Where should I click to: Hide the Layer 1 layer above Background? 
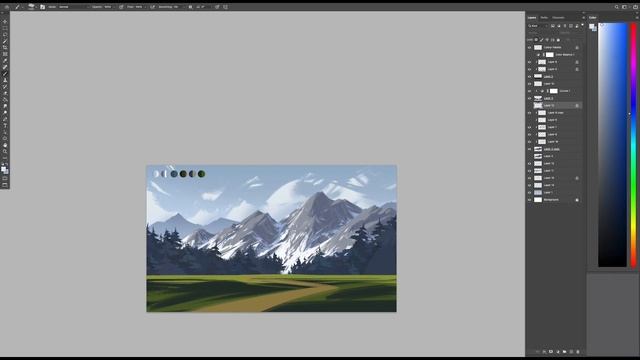pyautogui.click(x=529, y=192)
